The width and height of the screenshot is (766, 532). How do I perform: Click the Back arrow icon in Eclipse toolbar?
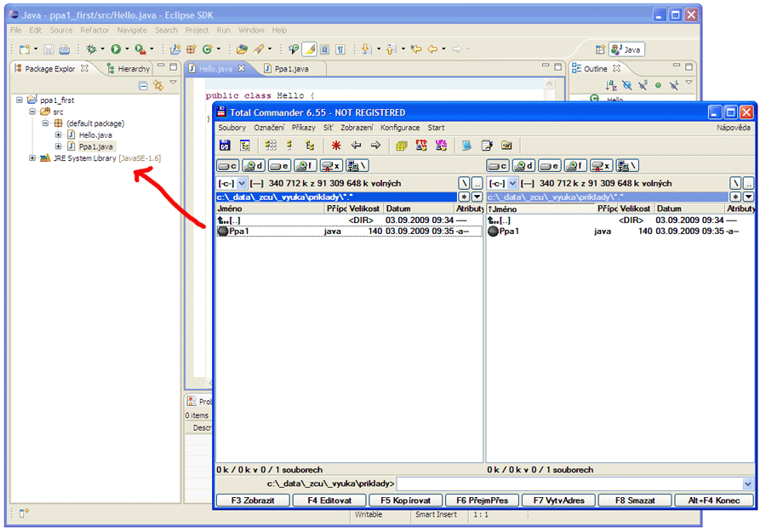432,49
